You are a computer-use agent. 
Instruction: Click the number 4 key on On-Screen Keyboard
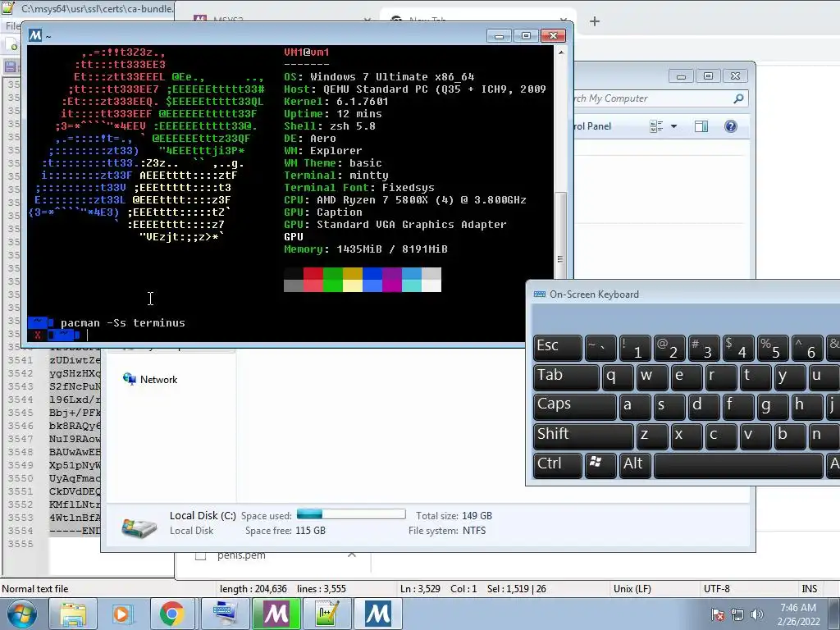click(737, 347)
